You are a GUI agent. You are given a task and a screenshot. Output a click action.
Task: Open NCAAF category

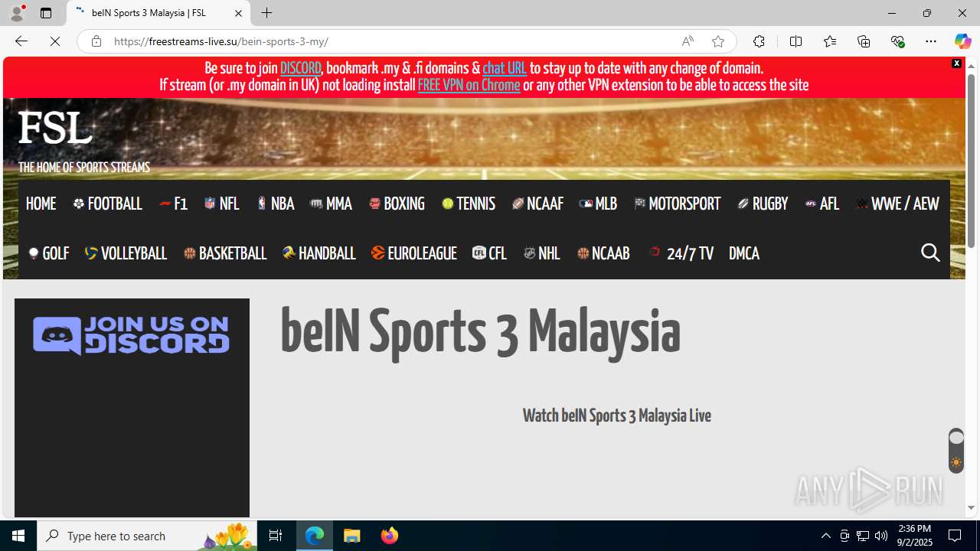click(x=537, y=204)
